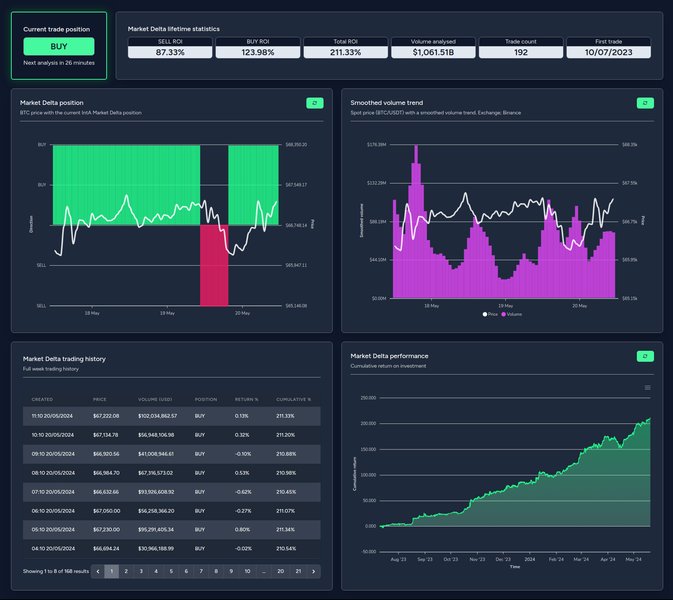Click the 210.54% cumulative cell
Viewport: 673px width, 600px height.
(286, 548)
